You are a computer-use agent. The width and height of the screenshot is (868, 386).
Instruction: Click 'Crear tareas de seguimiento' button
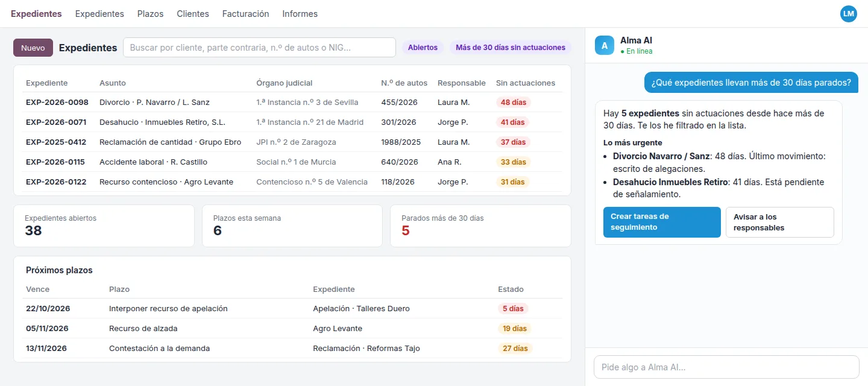[662, 222]
